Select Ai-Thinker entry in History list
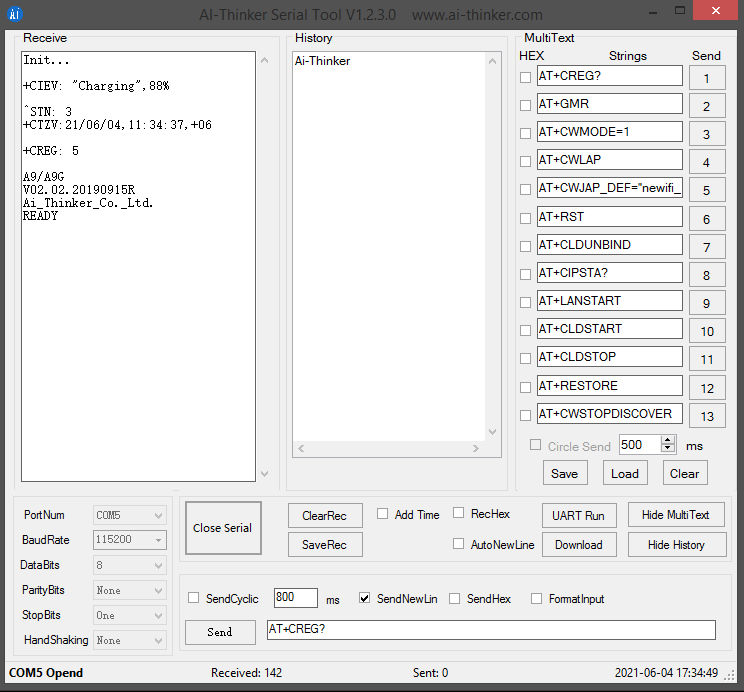 (x=323, y=61)
